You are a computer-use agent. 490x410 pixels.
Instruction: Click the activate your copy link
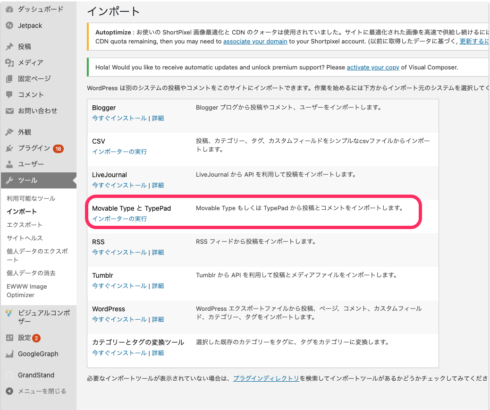373,67
